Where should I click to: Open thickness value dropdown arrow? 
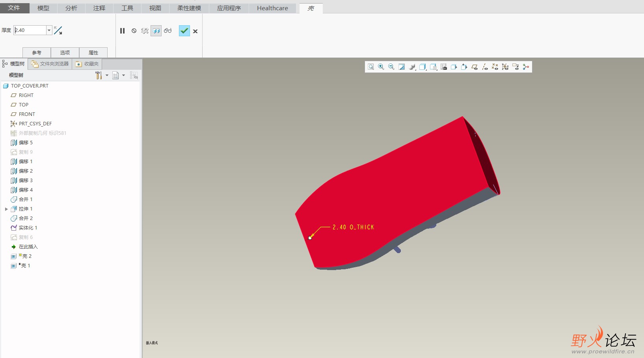pyautogui.click(x=49, y=30)
